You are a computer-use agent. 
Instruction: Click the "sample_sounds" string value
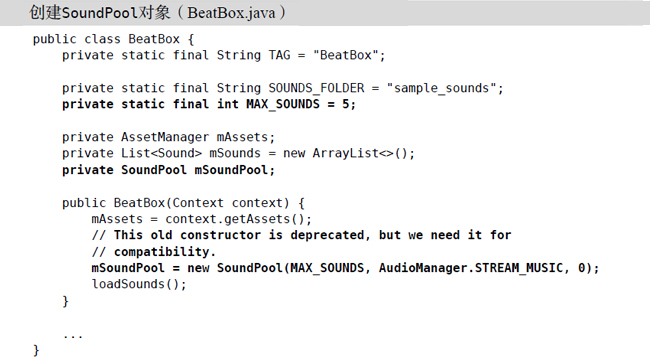pyautogui.click(x=441, y=88)
